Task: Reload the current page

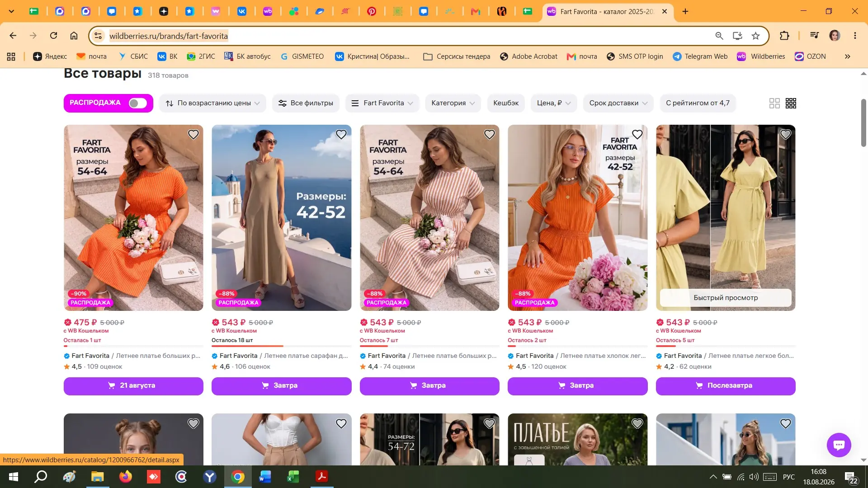Action: [53, 36]
